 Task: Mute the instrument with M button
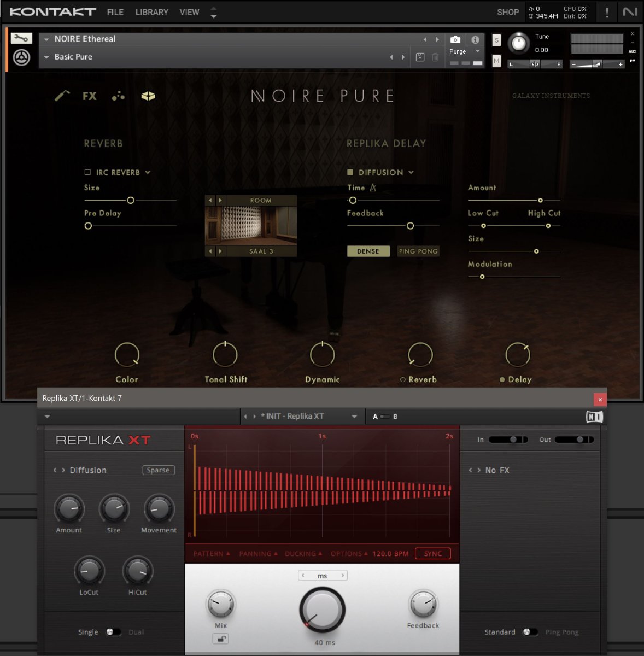[x=496, y=61]
